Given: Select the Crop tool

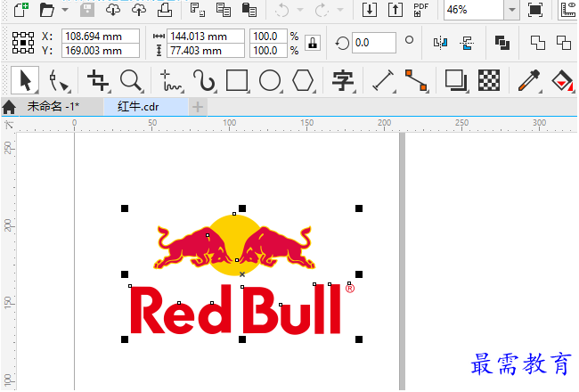Looking at the screenshot, I should tap(98, 80).
